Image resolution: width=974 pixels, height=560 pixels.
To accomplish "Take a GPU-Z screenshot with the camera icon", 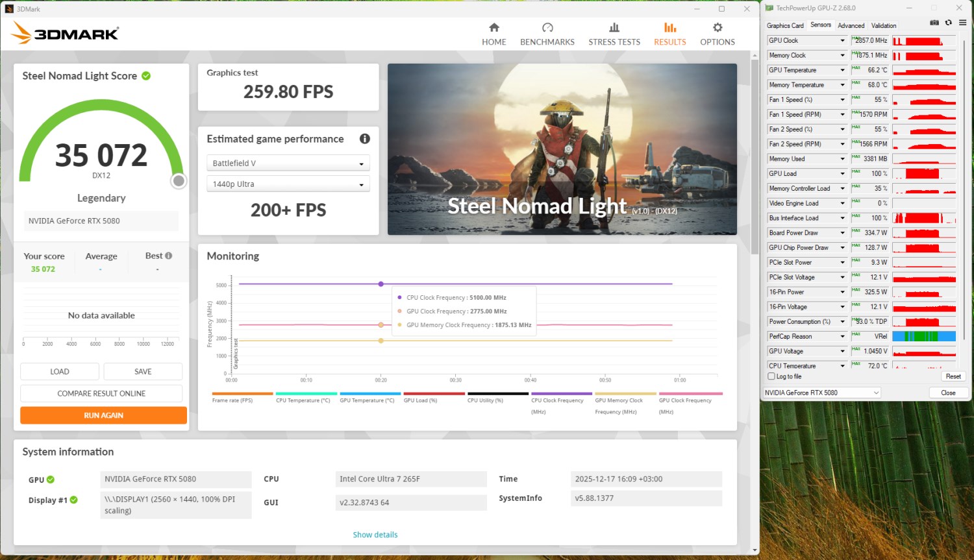I will [x=934, y=23].
